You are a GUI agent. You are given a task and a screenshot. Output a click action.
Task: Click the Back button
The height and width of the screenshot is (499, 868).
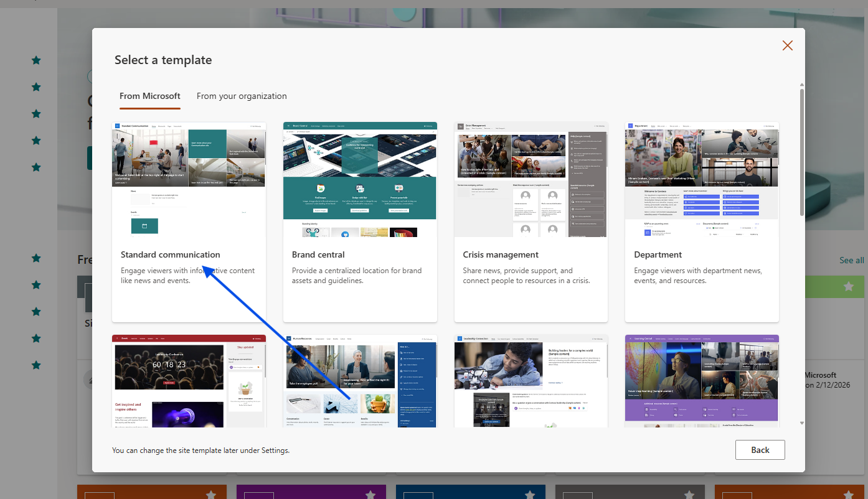pyautogui.click(x=760, y=450)
